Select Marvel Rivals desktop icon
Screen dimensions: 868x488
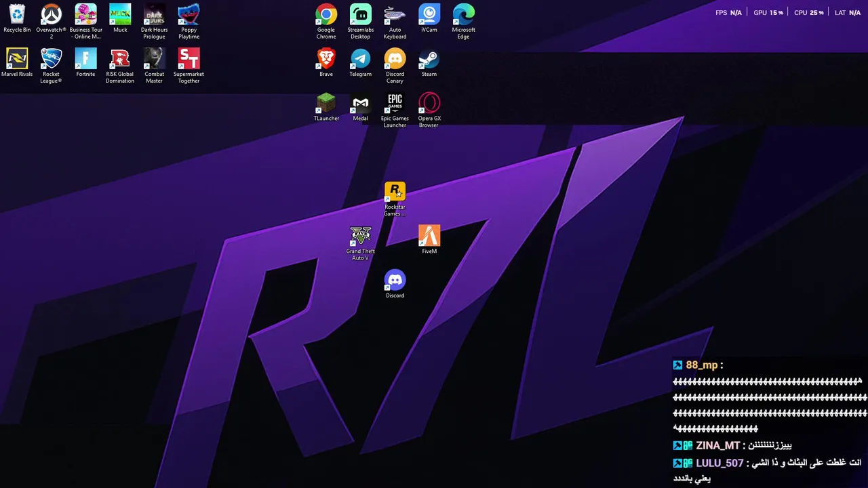click(17, 63)
